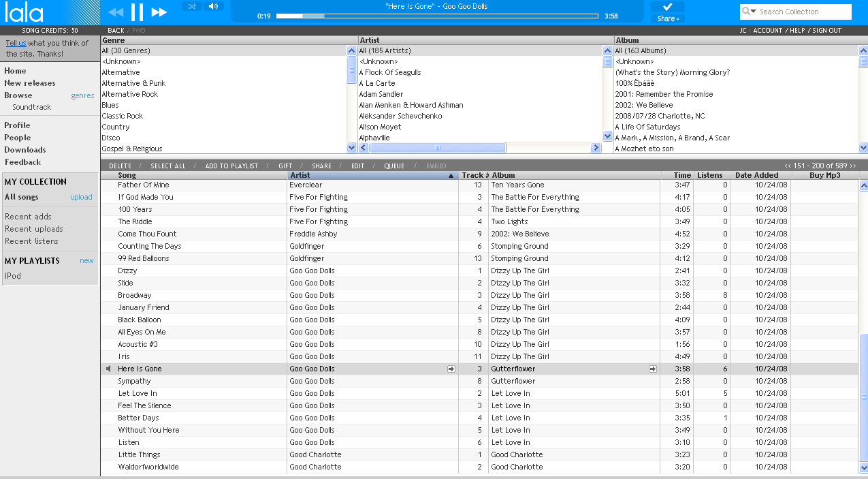Select Adam Sandler artist
The width and height of the screenshot is (868, 479).
coord(381,94)
